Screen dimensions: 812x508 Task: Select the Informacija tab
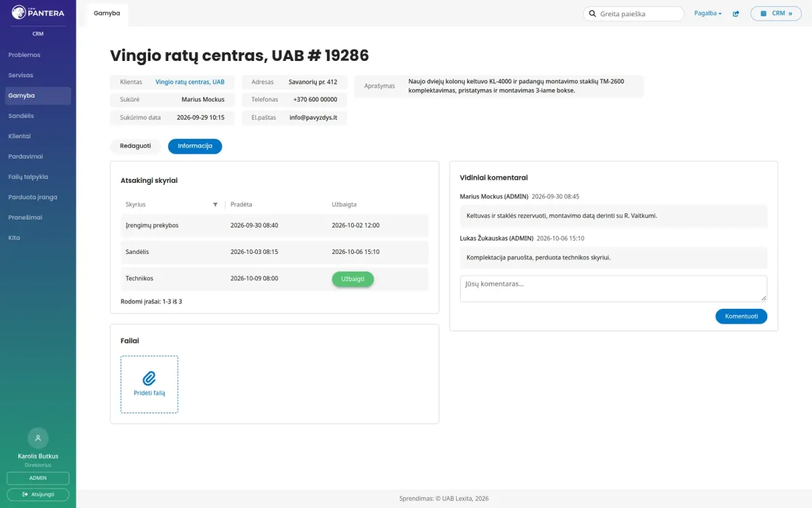point(195,146)
